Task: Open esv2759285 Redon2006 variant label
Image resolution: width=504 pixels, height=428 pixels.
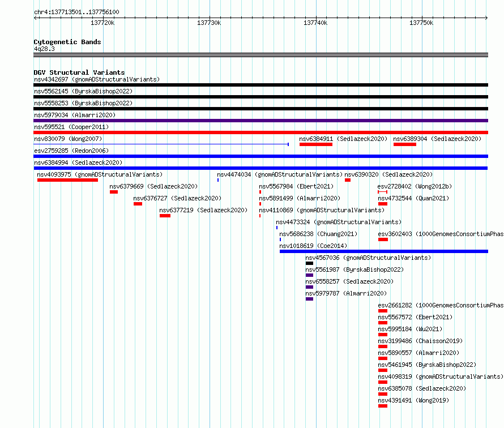Action: [x=71, y=151]
